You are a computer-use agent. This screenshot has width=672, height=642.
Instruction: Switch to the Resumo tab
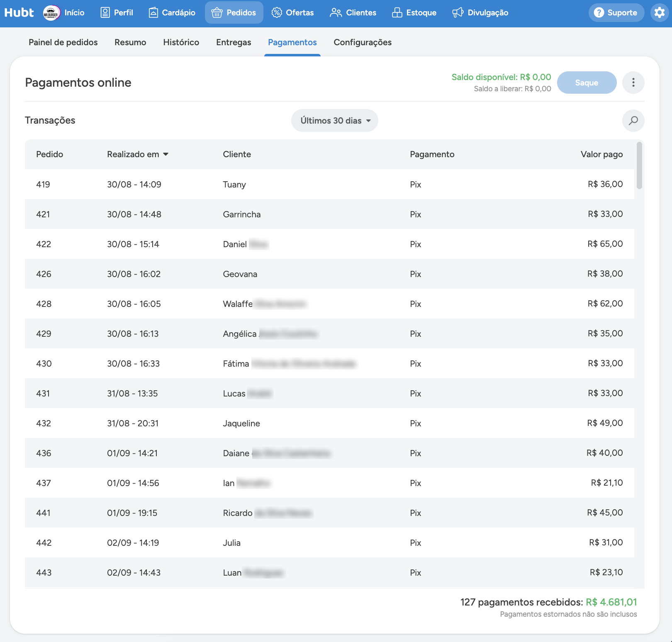pyautogui.click(x=130, y=42)
